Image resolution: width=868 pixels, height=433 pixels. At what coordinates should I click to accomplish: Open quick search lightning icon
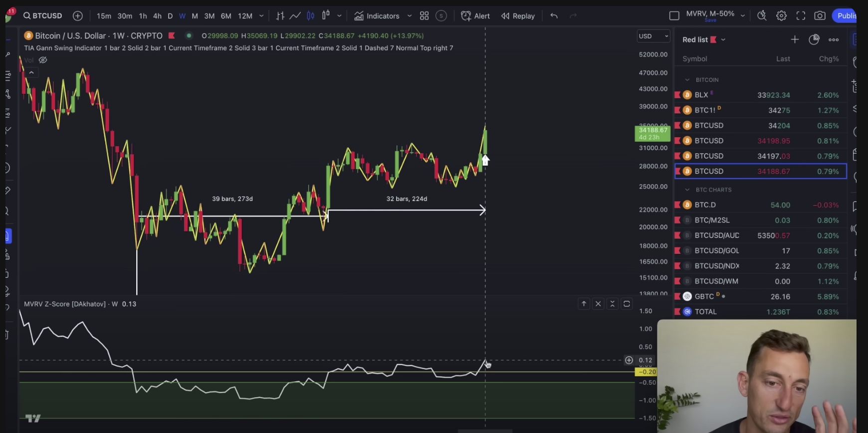coord(762,16)
